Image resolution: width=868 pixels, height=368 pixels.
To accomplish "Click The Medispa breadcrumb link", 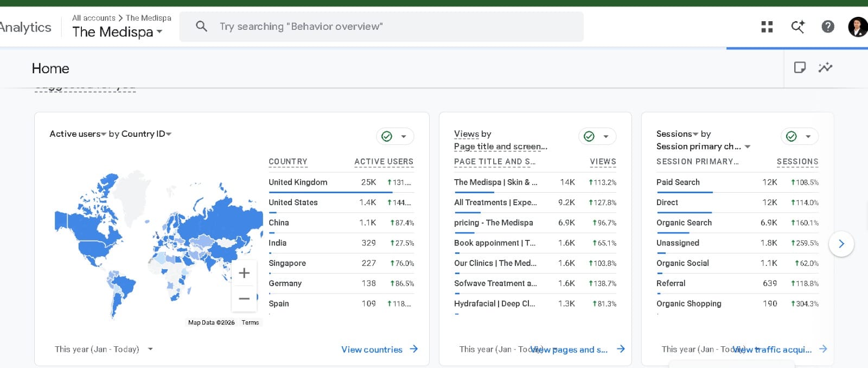I will 149,18.
